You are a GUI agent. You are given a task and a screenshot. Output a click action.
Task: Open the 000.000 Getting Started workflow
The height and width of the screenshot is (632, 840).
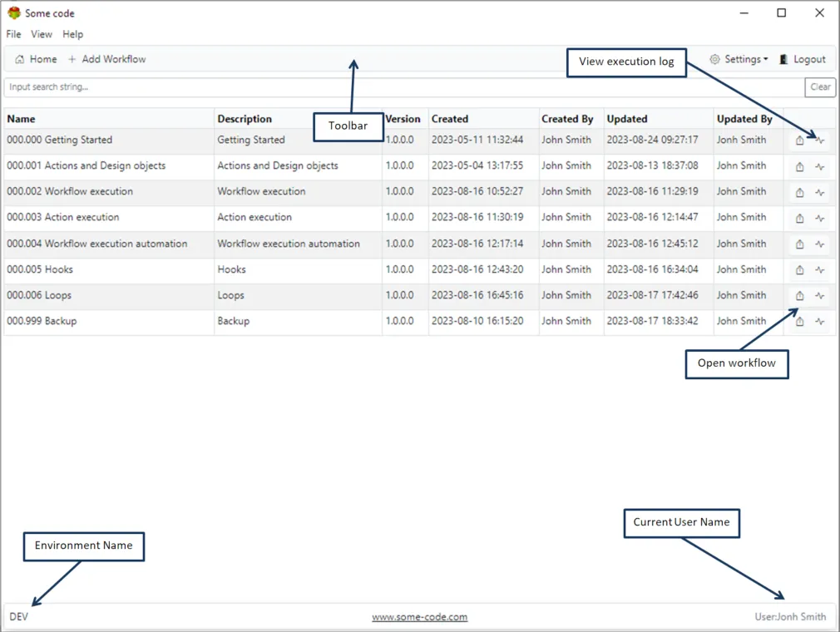(x=798, y=140)
